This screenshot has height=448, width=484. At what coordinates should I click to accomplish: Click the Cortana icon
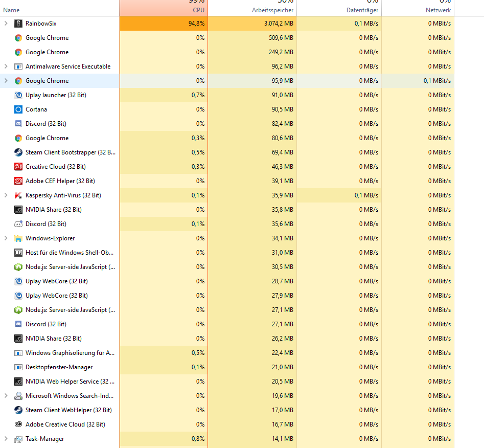tap(18, 109)
